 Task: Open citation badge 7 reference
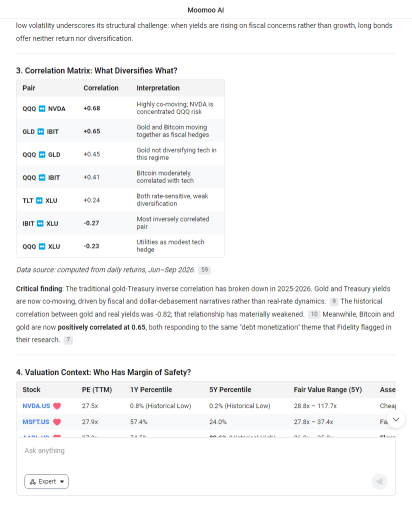pyautogui.click(x=68, y=340)
